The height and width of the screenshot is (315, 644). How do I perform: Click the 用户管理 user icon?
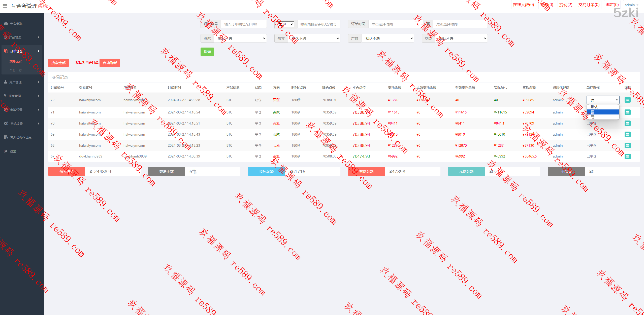click(x=6, y=82)
